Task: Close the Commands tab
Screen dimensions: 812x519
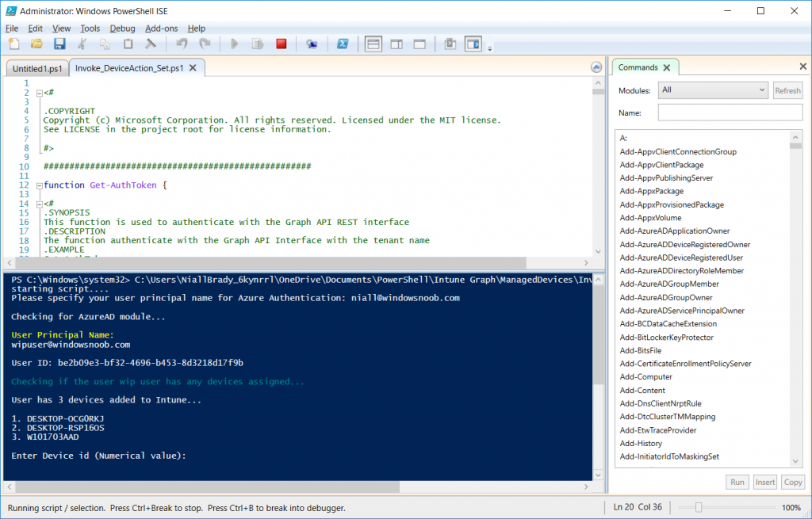Action: pos(667,68)
